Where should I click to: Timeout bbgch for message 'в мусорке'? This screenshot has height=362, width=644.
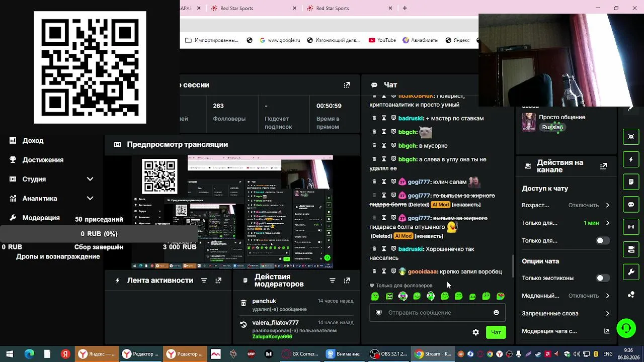[x=384, y=146]
